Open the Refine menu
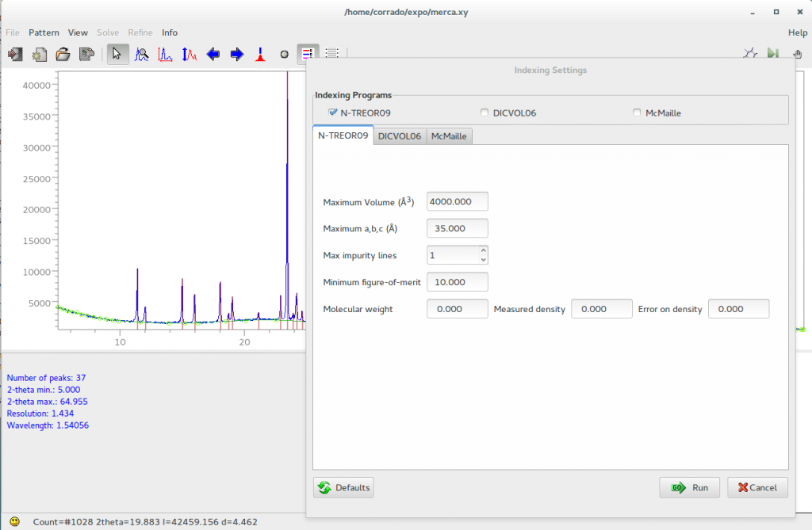The image size is (812, 530). pyautogui.click(x=140, y=32)
